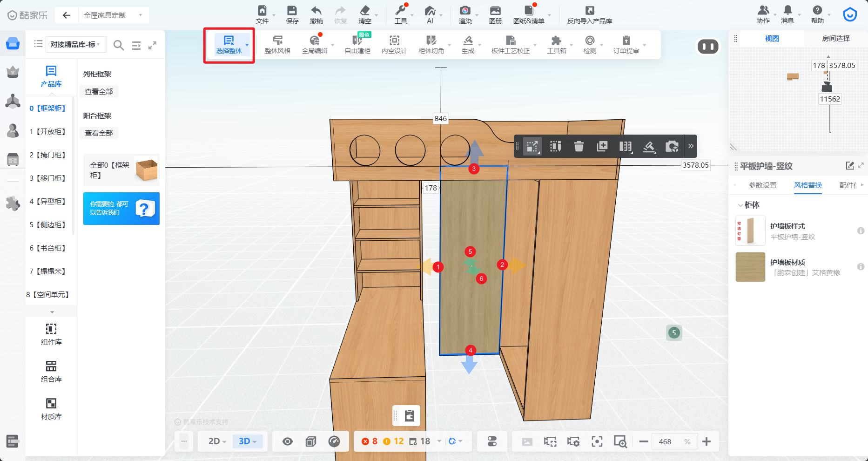Open the 内空设计 interior design tool
Image resolution: width=868 pixels, height=461 pixels.
[394, 44]
